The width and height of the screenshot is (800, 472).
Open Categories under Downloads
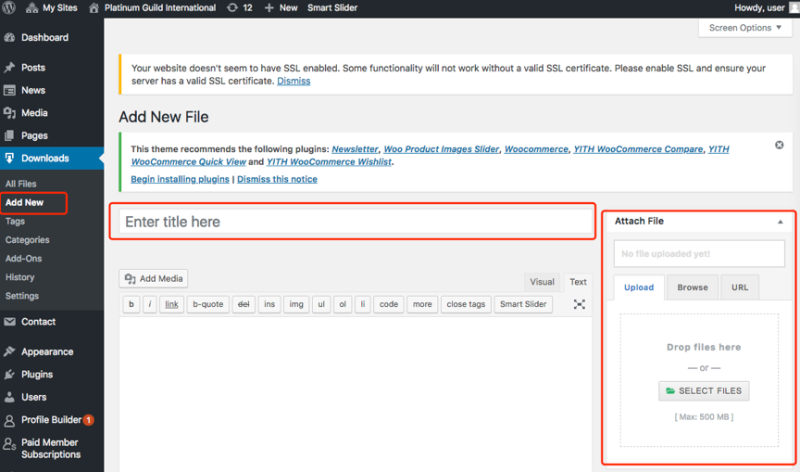27,240
